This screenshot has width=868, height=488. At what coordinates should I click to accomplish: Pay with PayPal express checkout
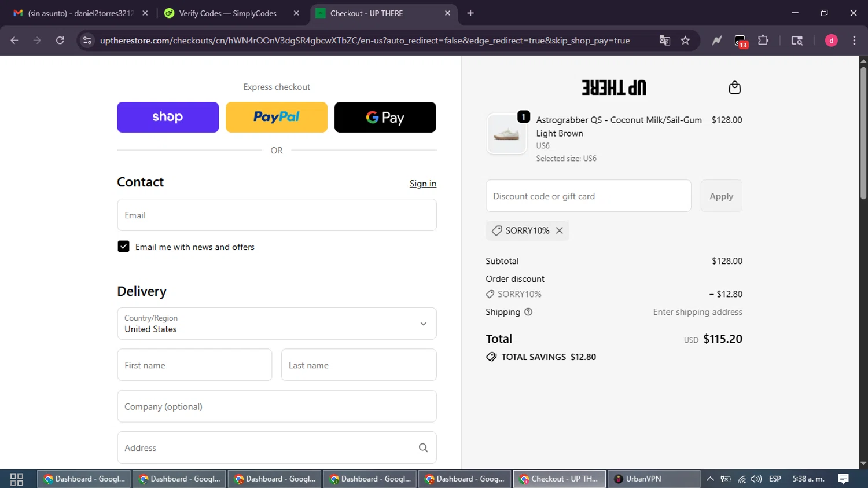coord(277,117)
